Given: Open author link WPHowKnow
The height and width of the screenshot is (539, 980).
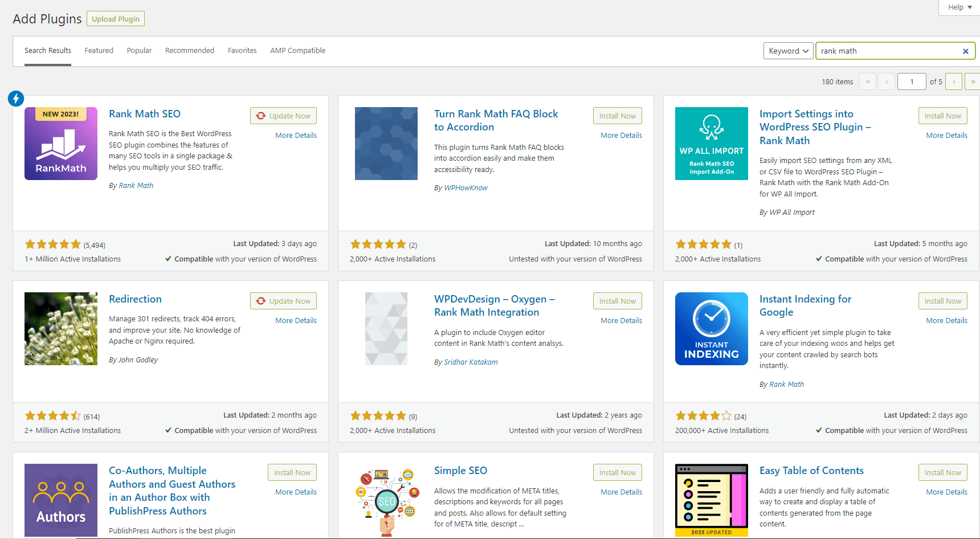Looking at the screenshot, I should click(465, 188).
